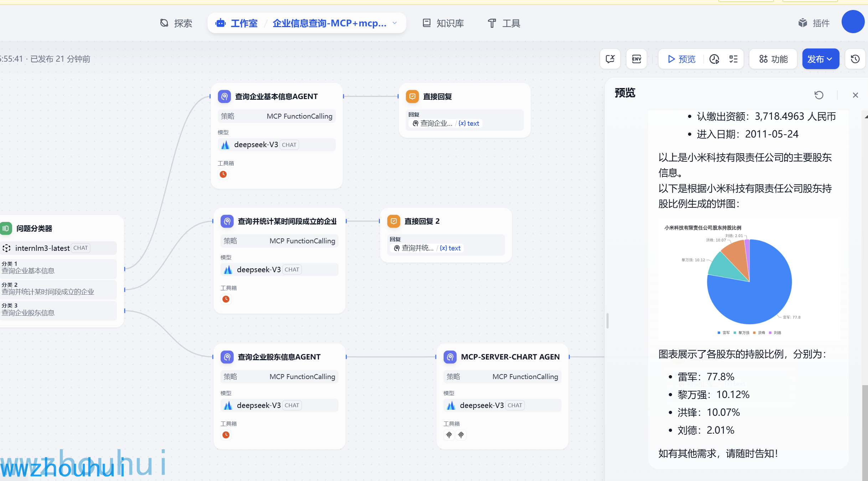Click the 预览 preview button
868x481 pixels.
click(x=681, y=59)
